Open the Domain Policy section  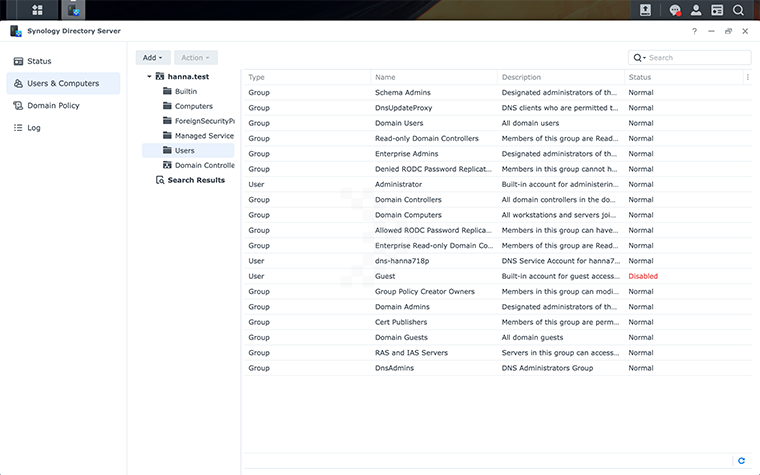click(x=53, y=105)
